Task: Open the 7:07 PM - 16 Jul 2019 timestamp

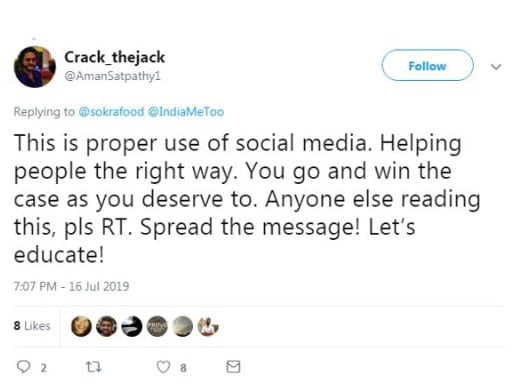Action: pyautogui.click(x=71, y=286)
